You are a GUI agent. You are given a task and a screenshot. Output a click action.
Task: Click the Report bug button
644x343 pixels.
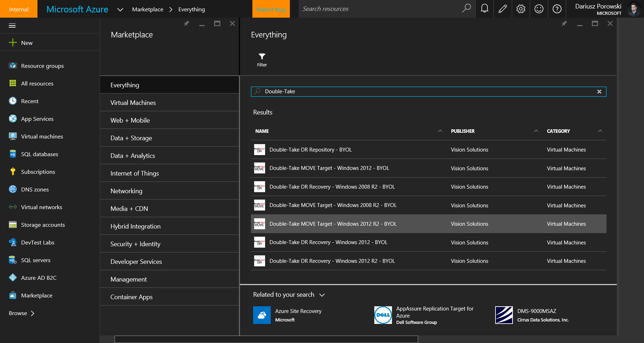[271, 9]
